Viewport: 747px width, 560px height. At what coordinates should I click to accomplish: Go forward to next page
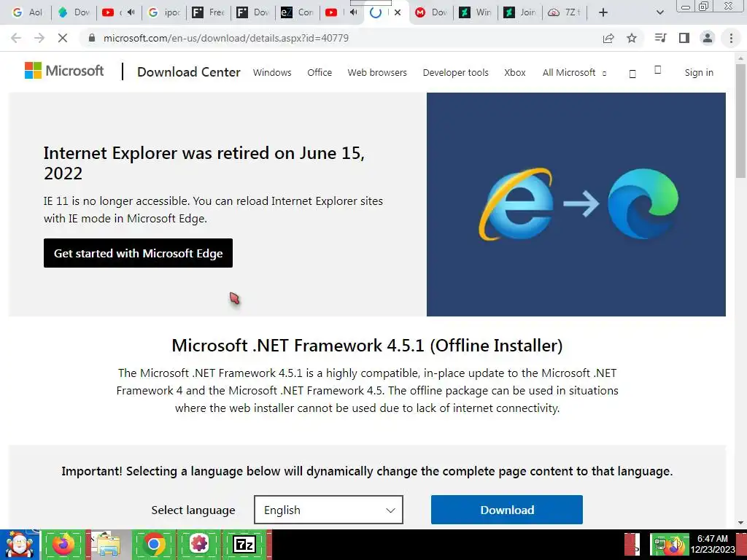39,38
